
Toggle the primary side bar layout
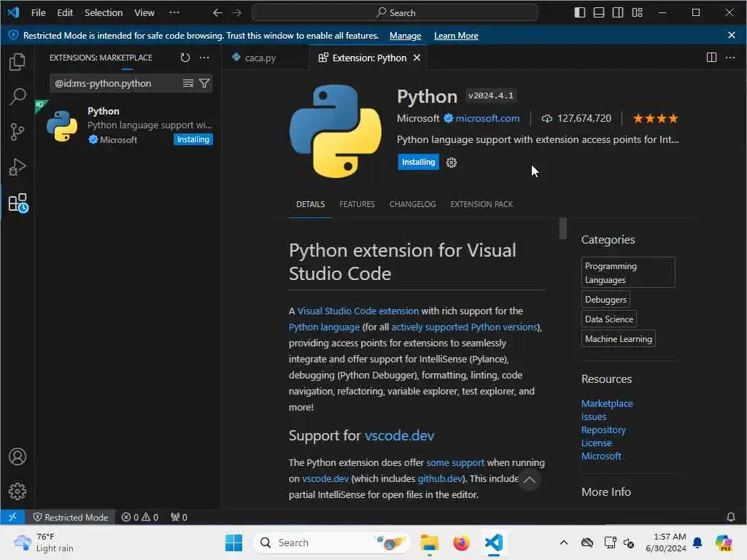tap(580, 12)
